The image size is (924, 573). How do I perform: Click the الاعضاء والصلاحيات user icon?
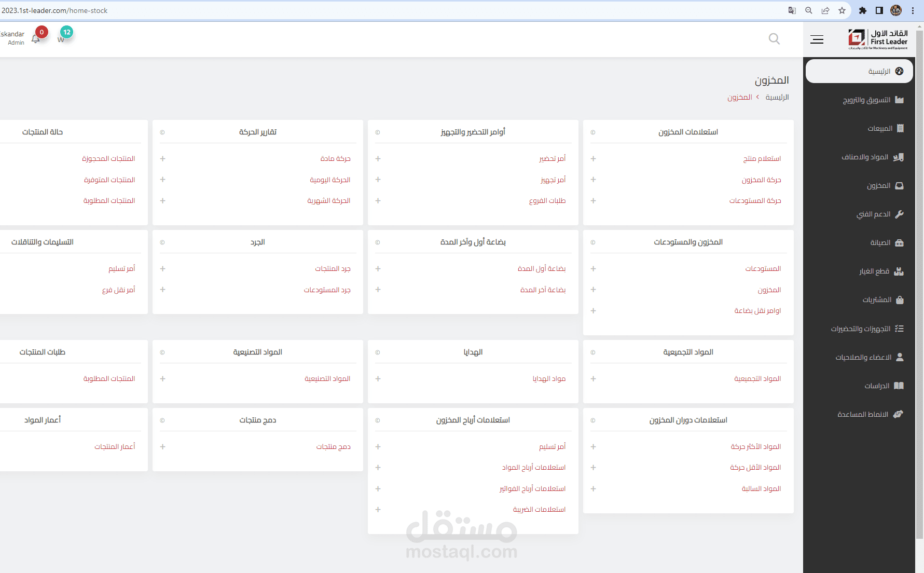[900, 357]
